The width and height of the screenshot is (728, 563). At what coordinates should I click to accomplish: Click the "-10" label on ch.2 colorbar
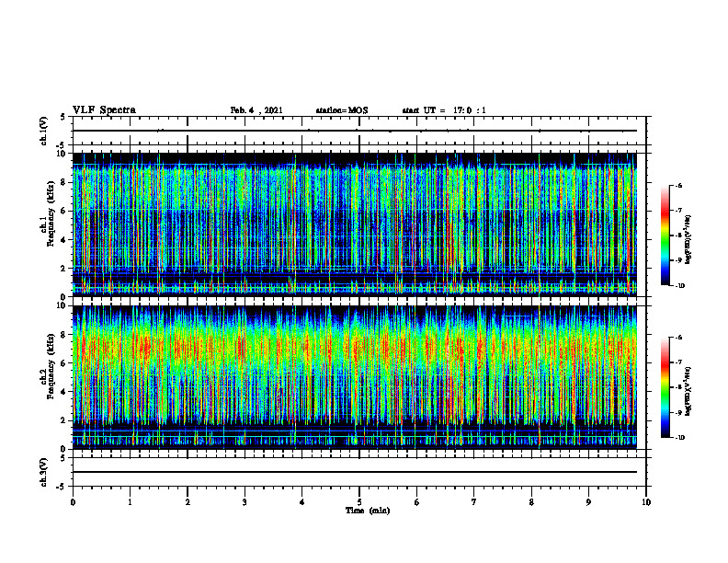679,438
